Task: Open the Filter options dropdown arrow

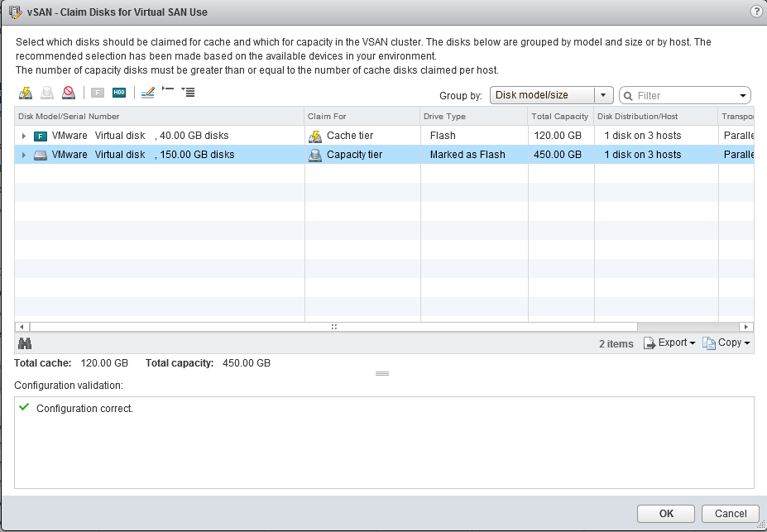Action: (742, 96)
